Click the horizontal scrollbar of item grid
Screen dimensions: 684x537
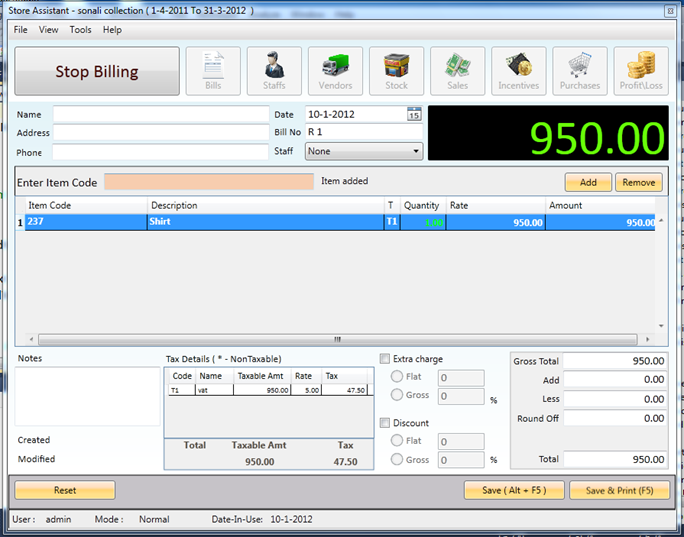pyautogui.click(x=338, y=339)
